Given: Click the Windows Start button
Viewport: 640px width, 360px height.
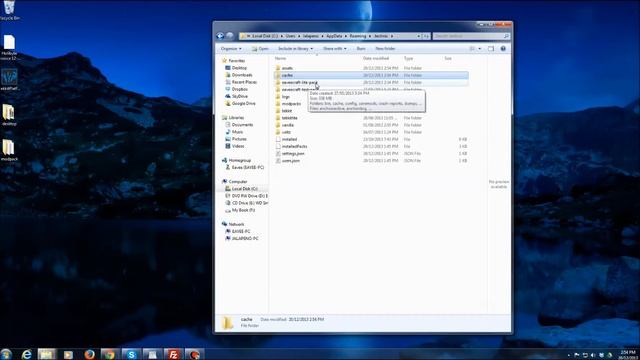Looking at the screenshot, I should point(6,354).
